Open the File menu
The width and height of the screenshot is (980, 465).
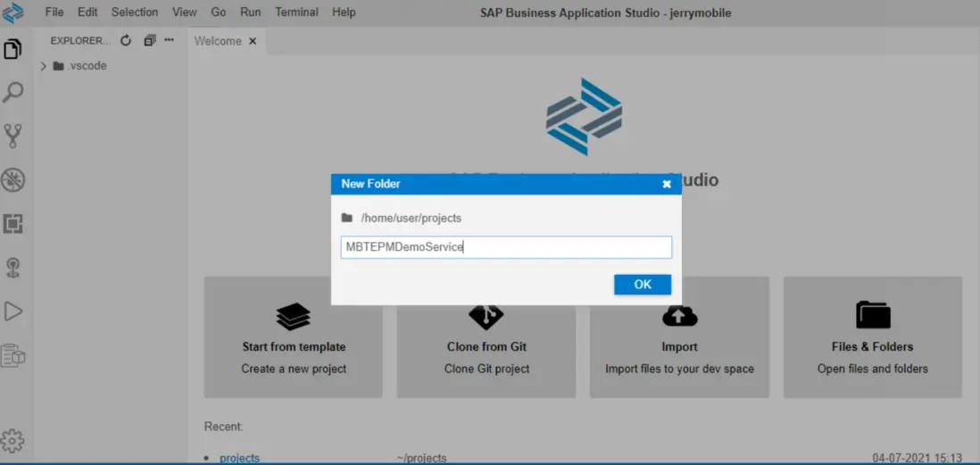54,12
